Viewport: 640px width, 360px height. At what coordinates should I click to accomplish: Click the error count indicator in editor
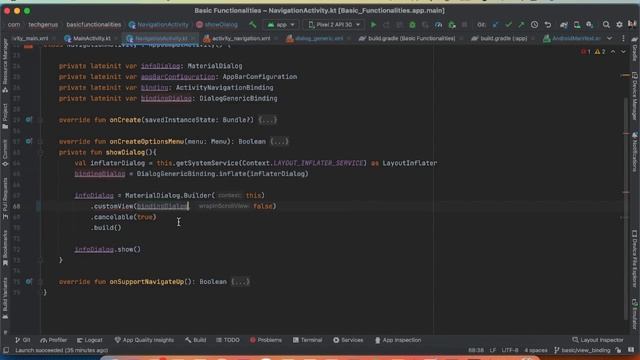[x=586, y=52]
